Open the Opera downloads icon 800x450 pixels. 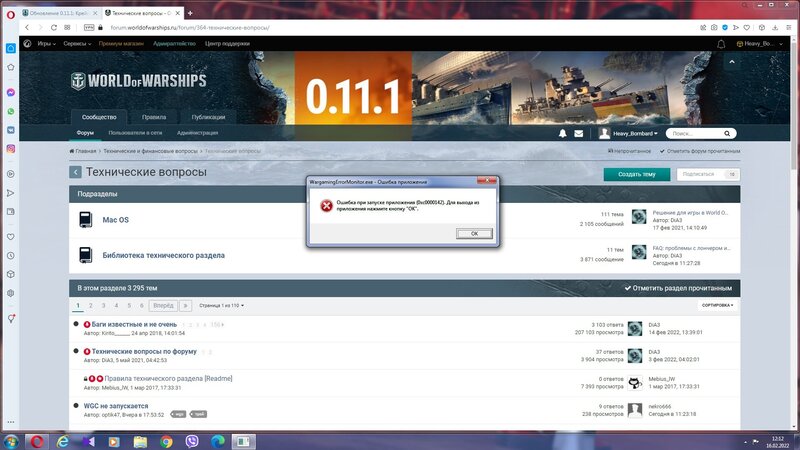tap(777, 27)
